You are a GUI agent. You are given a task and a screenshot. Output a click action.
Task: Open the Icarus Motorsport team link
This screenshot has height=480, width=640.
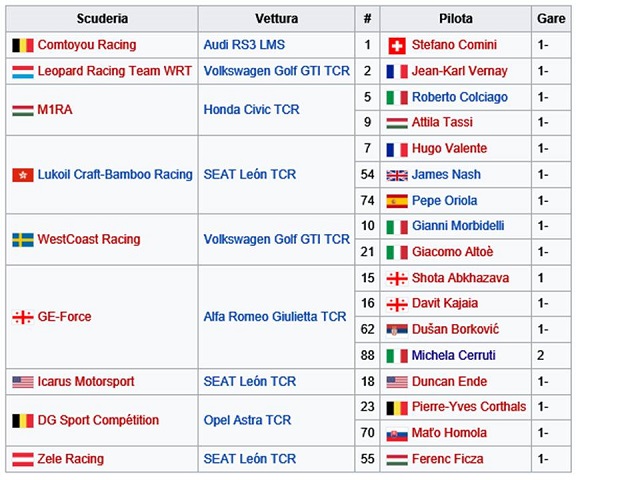coord(86,382)
